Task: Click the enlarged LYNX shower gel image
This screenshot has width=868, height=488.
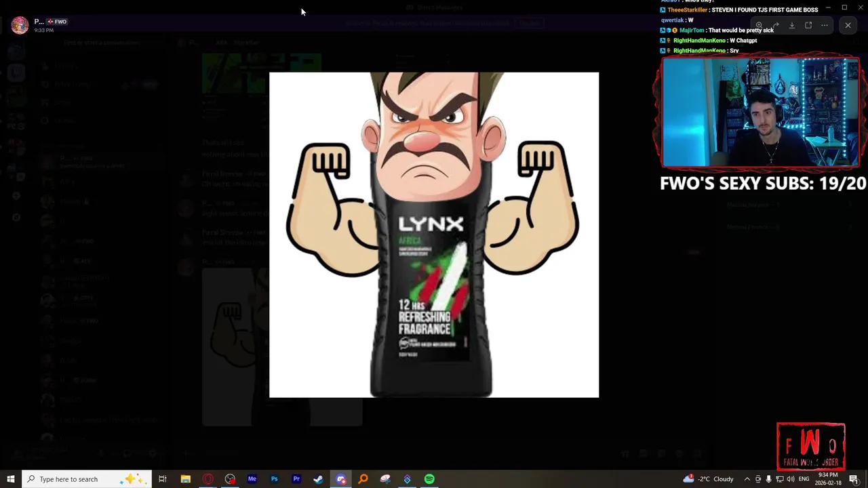Action: [x=434, y=235]
